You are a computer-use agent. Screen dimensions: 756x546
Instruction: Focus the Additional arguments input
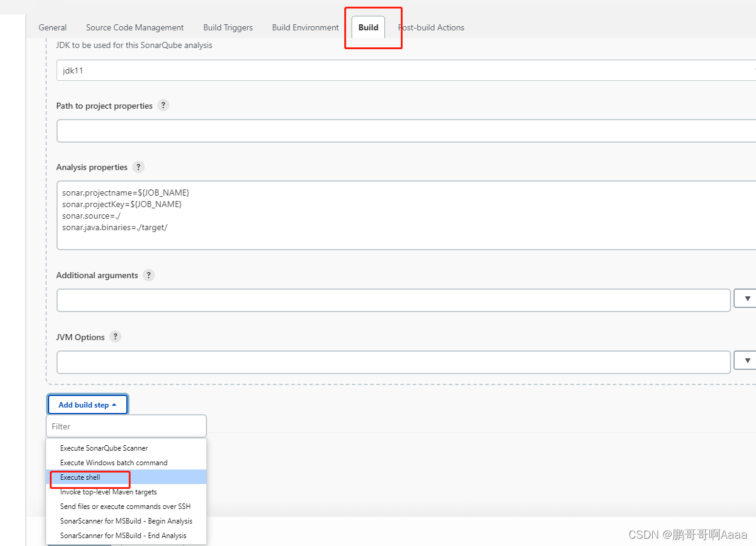coord(393,300)
